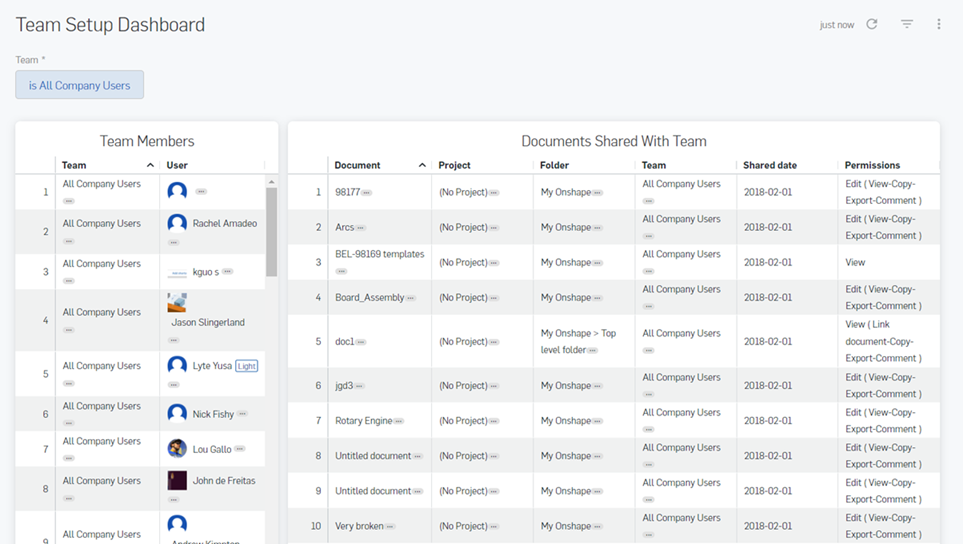Click the Permissions column header
The width and height of the screenshot is (963, 544).
(872, 165)
